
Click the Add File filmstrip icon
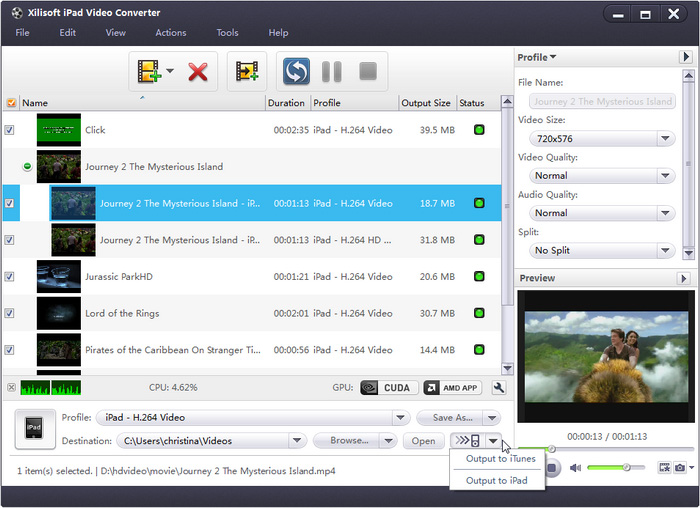(149, 71)
